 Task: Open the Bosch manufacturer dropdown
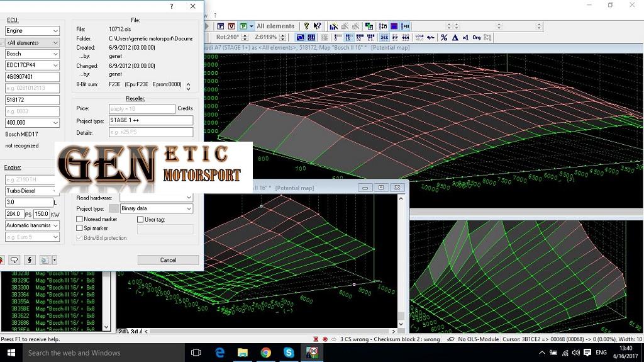pos(56,54)
